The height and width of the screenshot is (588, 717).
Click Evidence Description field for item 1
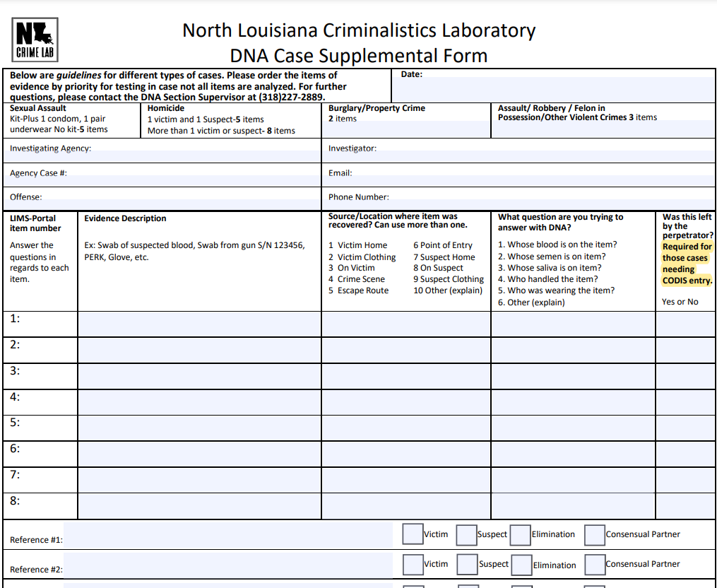point(199,324)
